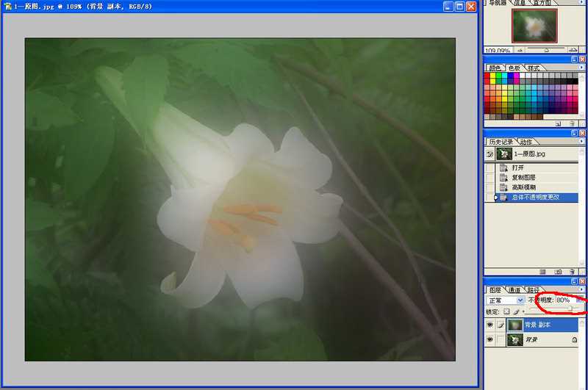
Task: Select the 1—原图.jpg snapshot thumbnail
Action: click(x=504, y=154)
